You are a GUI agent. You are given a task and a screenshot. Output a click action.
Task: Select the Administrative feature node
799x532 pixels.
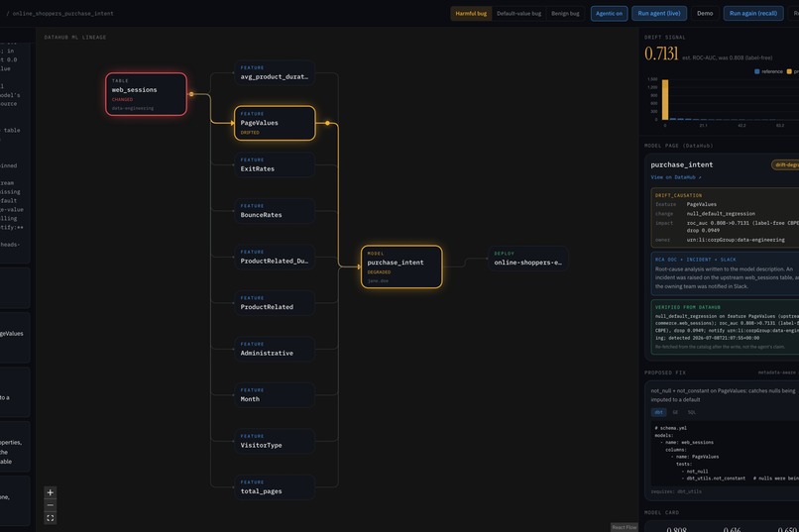point(275,350)
